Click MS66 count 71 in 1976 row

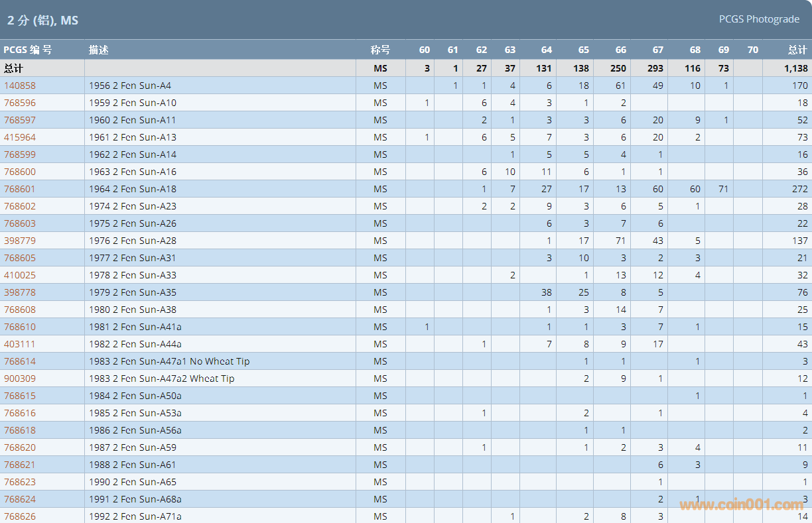(620, 241)
